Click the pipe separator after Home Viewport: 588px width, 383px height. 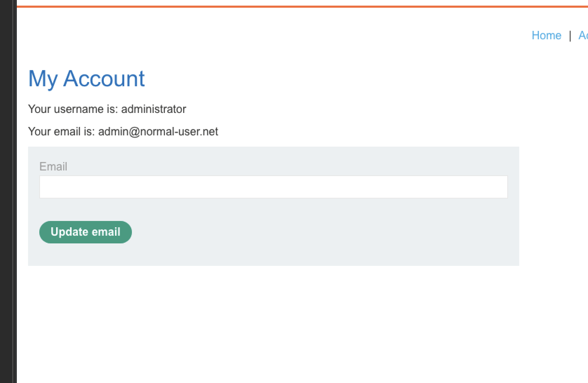tap(570, 35)
